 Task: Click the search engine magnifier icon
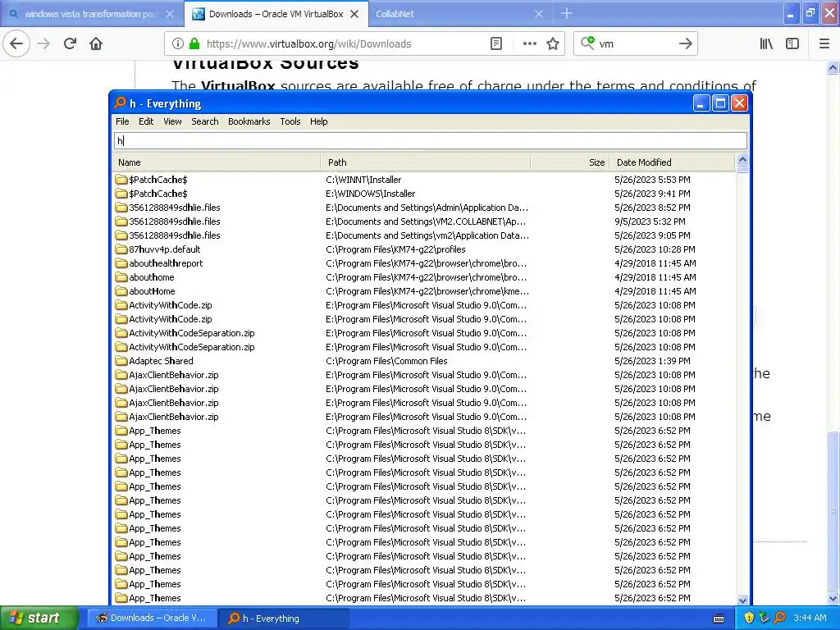coord(587,43)
